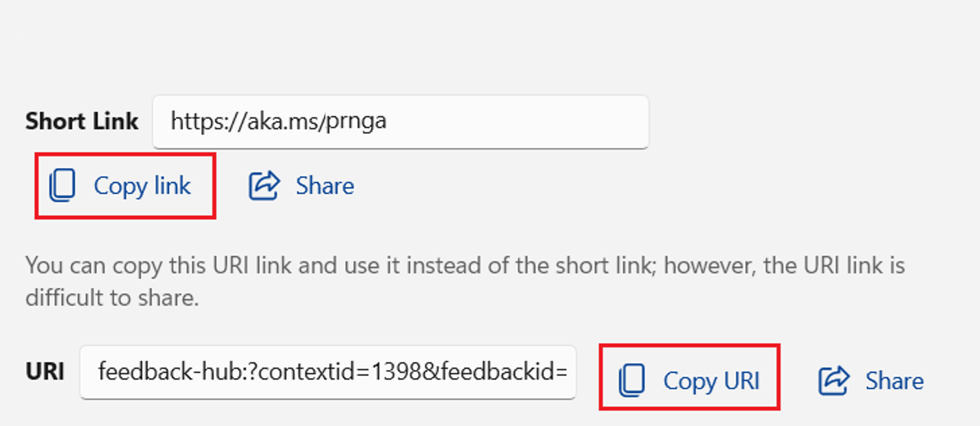Click the share arrow icon next to Copy URI
Screen dimensions: 980x426
click(834, 380)
